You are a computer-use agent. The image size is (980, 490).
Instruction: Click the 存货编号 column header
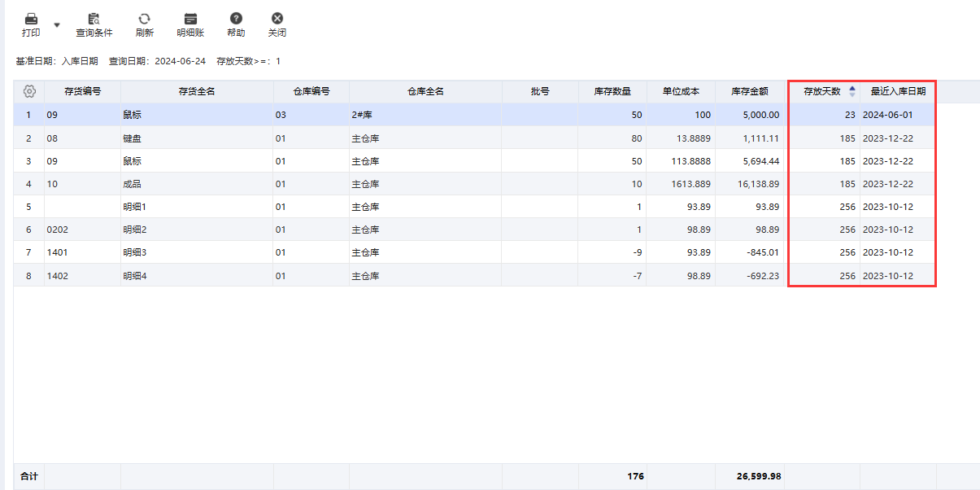point(82,91)
